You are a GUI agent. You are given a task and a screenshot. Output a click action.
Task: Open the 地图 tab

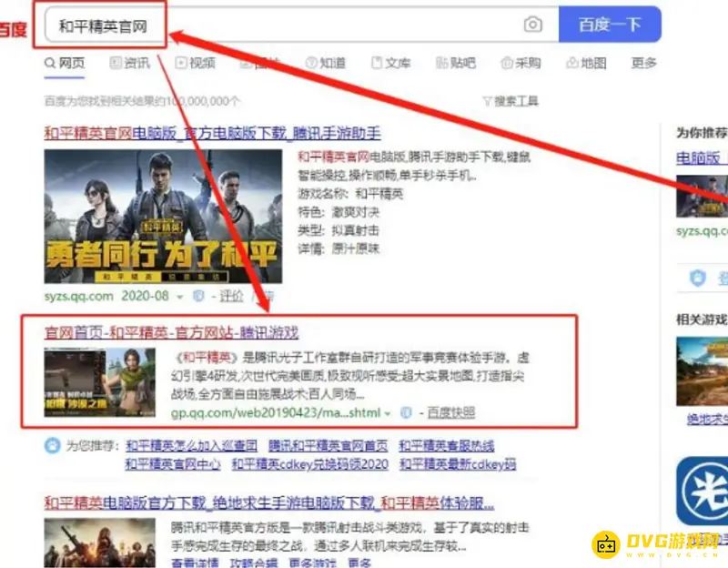[x=586, y=63]
